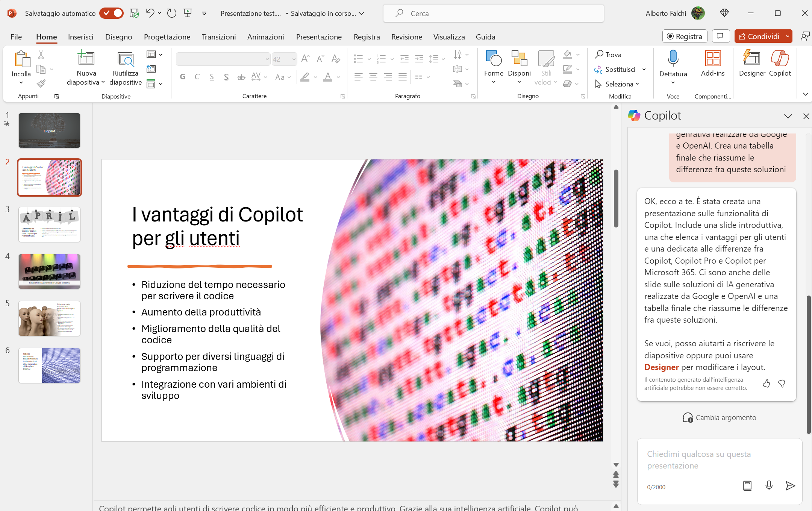
Task: Switch to the Progettazione tab
Action: click(x=167, y=37)
